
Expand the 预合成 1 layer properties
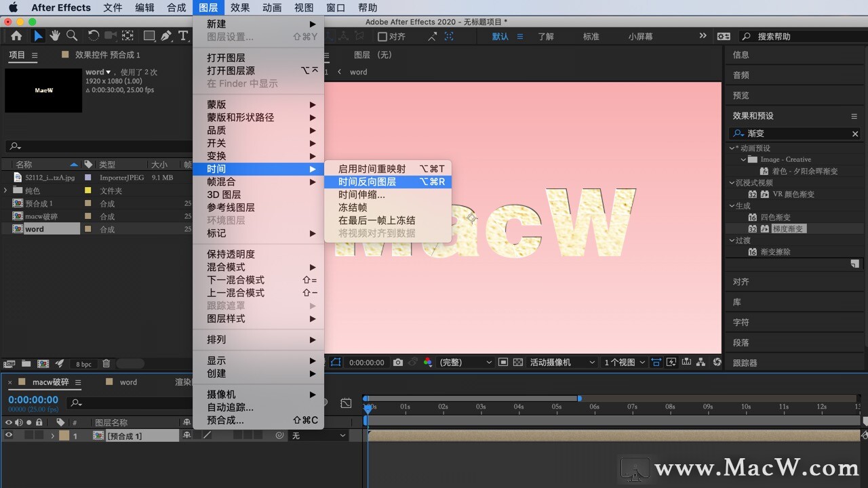[x=52, y=436]
